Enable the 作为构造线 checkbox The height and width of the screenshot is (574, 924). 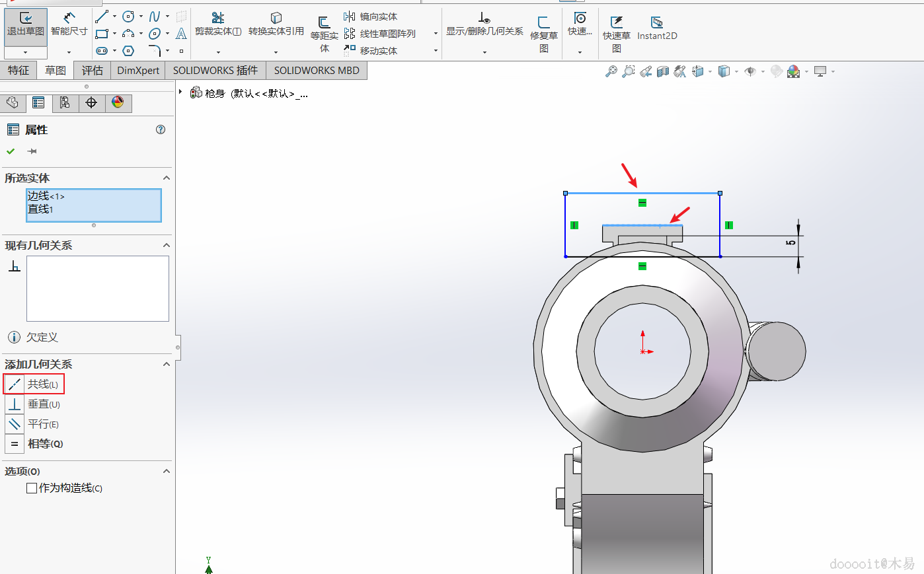pyautogui.click(x=32, y=488)
